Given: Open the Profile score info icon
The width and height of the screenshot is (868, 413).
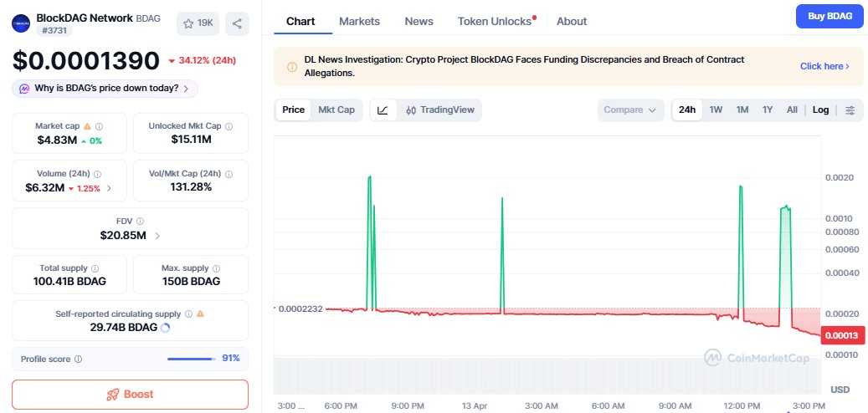Looking at the screenshot, I should (x=78, y=359).
